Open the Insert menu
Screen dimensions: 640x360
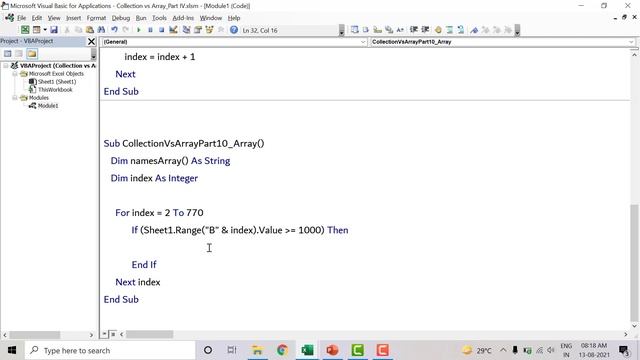coord(73,18)
